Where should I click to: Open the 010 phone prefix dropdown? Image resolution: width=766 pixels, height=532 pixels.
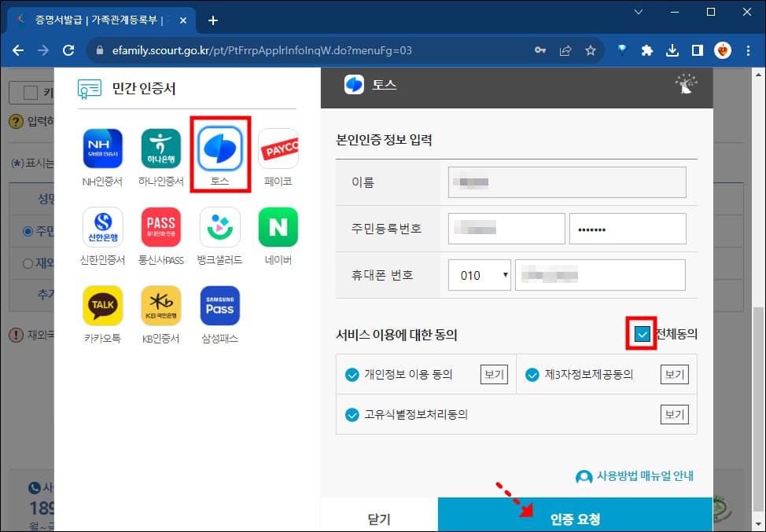point(479,274)
